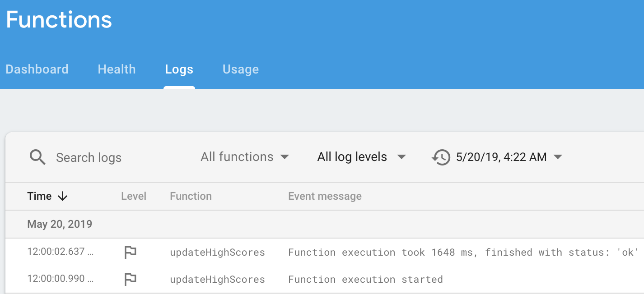Viewport: 644px width, 294px height.
Task: Open the Health tab
Action: [117, 69]
